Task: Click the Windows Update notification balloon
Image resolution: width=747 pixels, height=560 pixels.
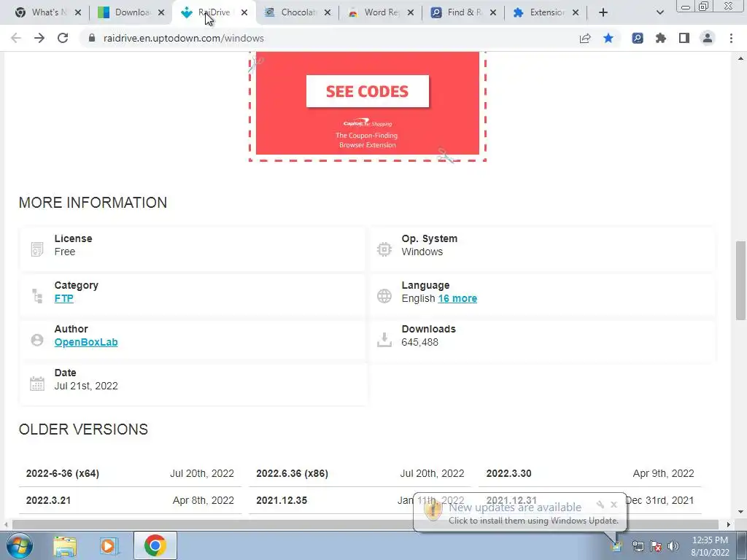Action: tap(519, 513)
